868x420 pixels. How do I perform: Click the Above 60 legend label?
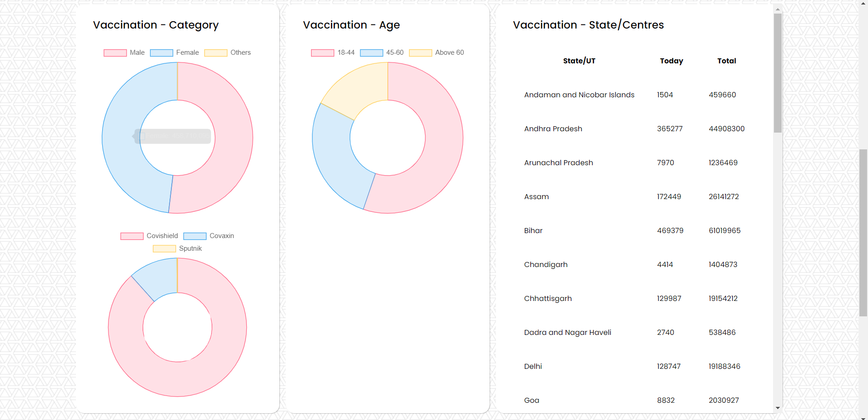tap(449, 52)
